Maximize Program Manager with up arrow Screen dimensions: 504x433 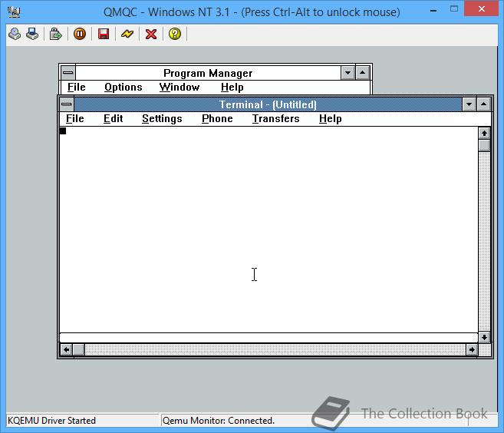[363, 73]
